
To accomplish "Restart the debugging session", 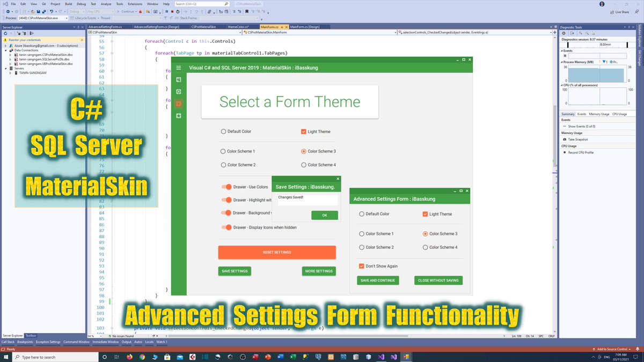I will (178, 11).
